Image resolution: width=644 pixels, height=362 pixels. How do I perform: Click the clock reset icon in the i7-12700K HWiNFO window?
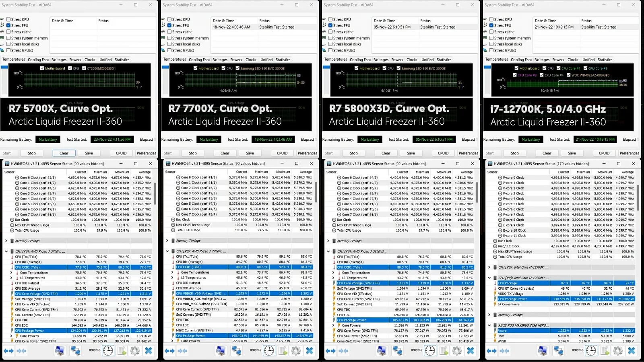[591, 351]
